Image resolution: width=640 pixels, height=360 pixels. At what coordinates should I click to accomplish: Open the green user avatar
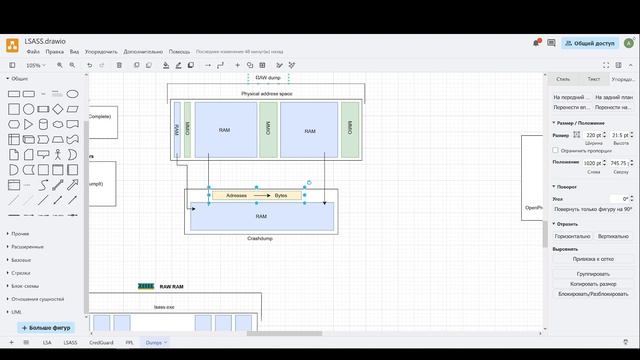click(629, 43)
